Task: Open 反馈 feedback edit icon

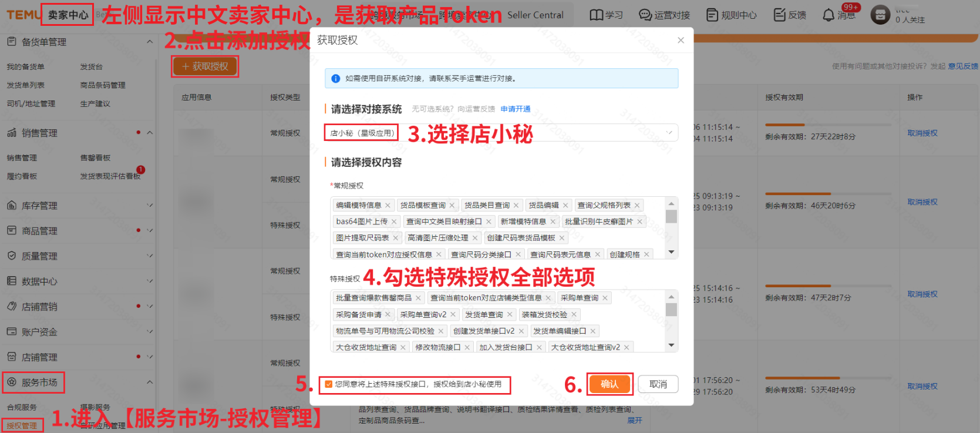Action: 779,15
